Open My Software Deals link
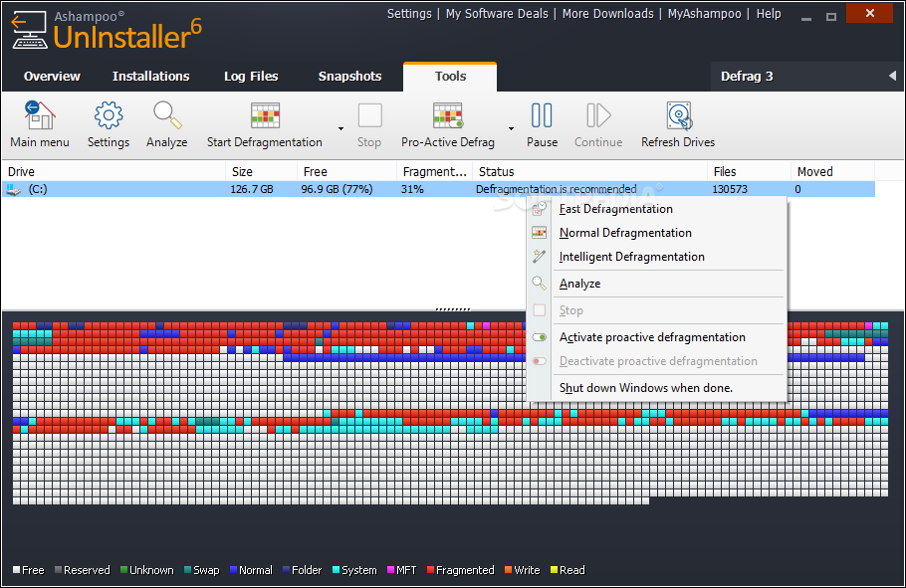Viewport: 906px width, 588px height. (497, 13)
